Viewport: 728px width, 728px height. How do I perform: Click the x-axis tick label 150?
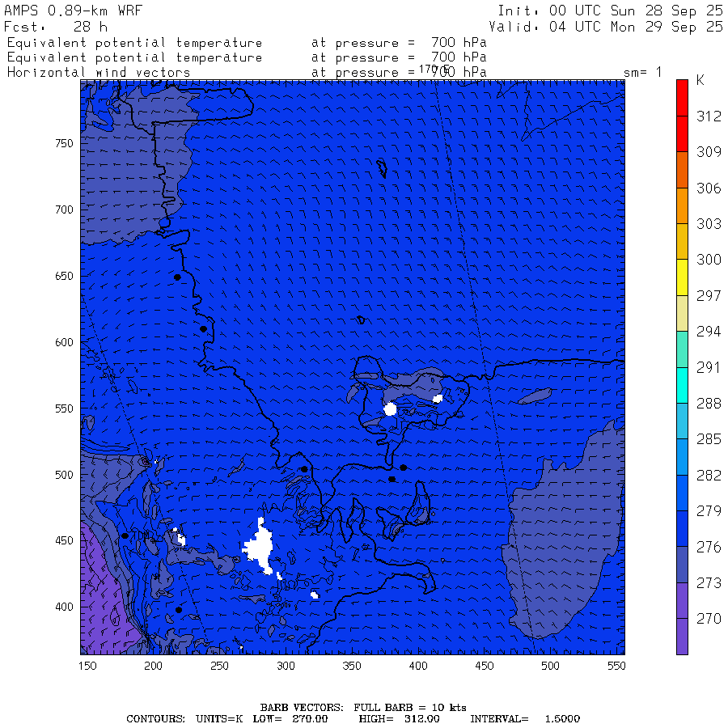click(x=87, y=666)
